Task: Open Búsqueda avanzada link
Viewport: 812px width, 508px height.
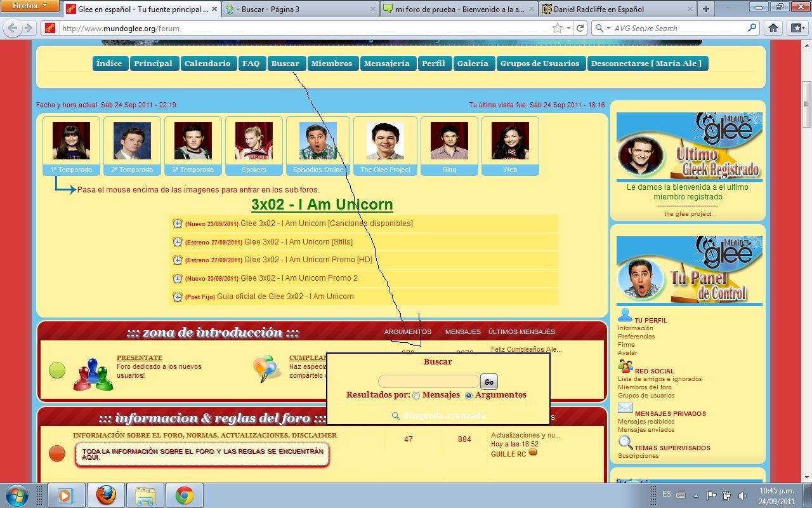Action: tap(444, 416)
